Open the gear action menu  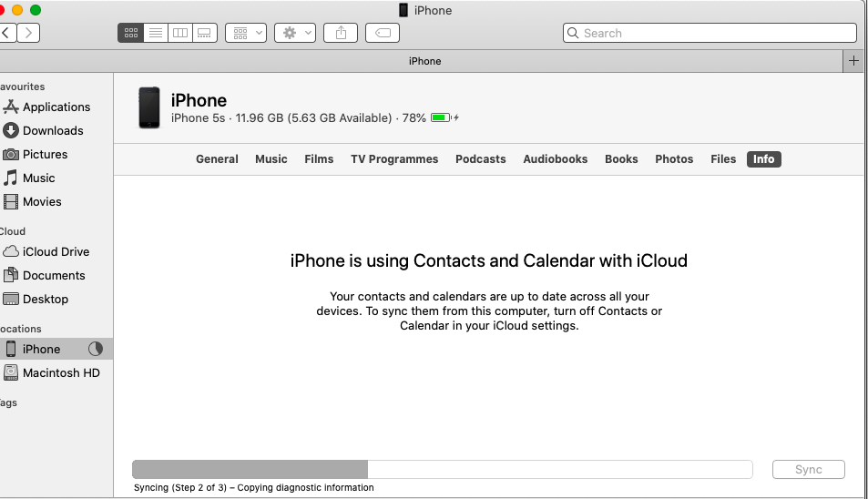(x=295, y=33)
